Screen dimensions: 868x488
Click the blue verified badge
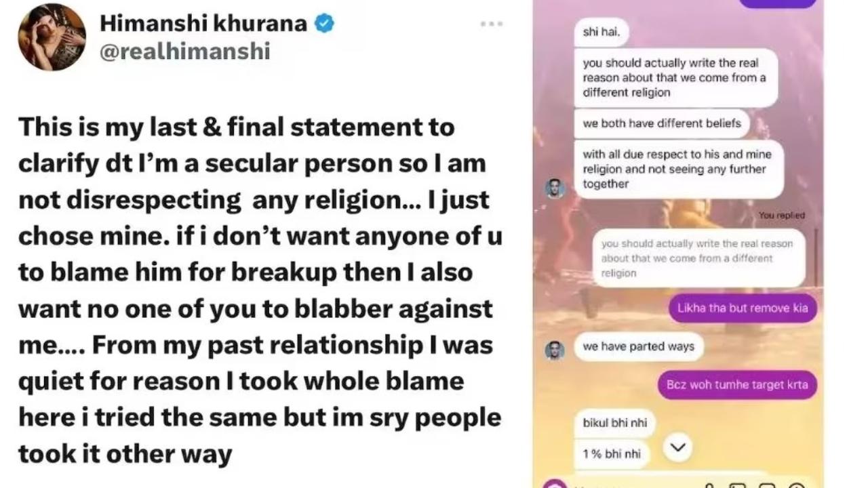click(x=325, y=24)
